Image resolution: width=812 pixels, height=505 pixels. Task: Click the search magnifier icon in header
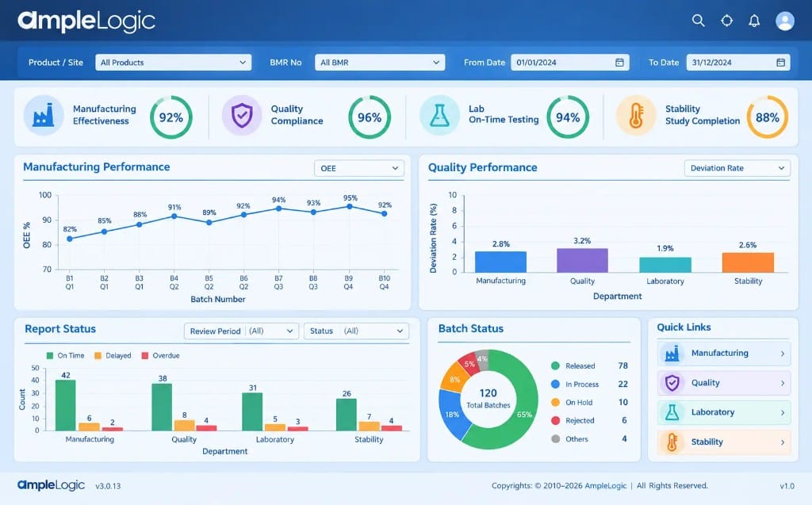pyautogui.click(x=698, y=21)
